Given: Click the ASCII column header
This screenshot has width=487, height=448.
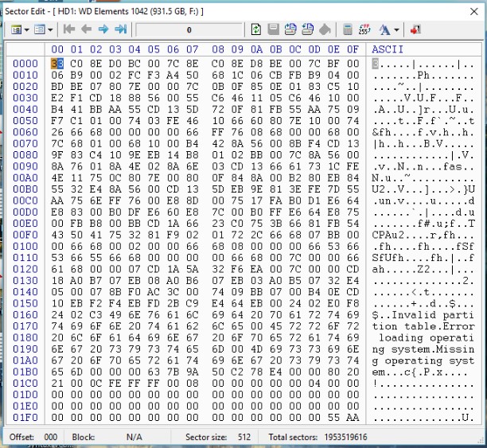Looking at the screenshot, I should (x=388, y=49).
